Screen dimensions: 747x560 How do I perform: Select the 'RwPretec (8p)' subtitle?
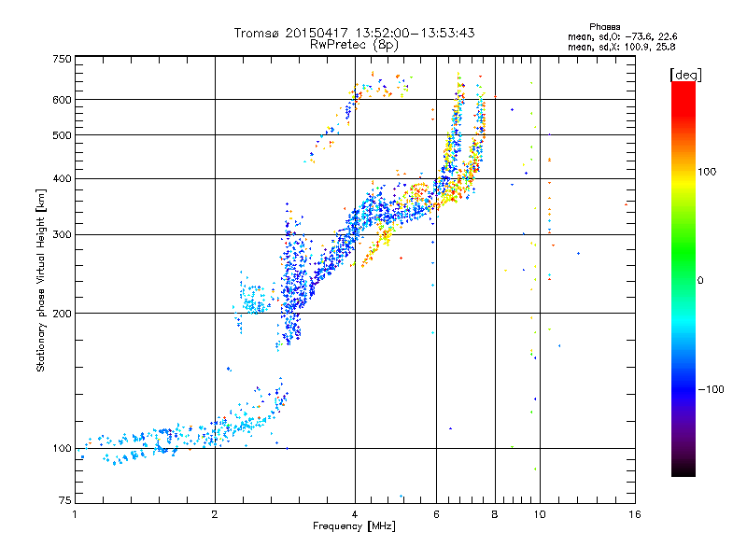pyautogui.click(x=354, y=45)
